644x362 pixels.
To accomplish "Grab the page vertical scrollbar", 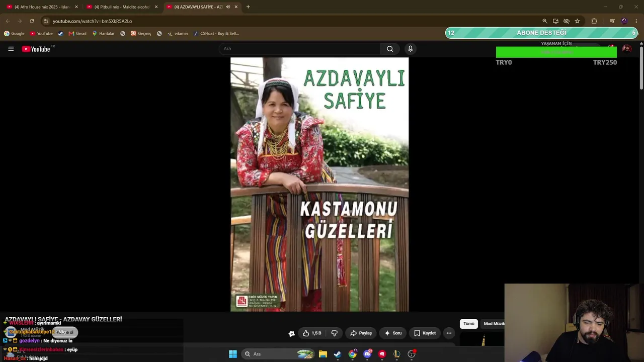I will pyautogui.click(x=641, y=68).
